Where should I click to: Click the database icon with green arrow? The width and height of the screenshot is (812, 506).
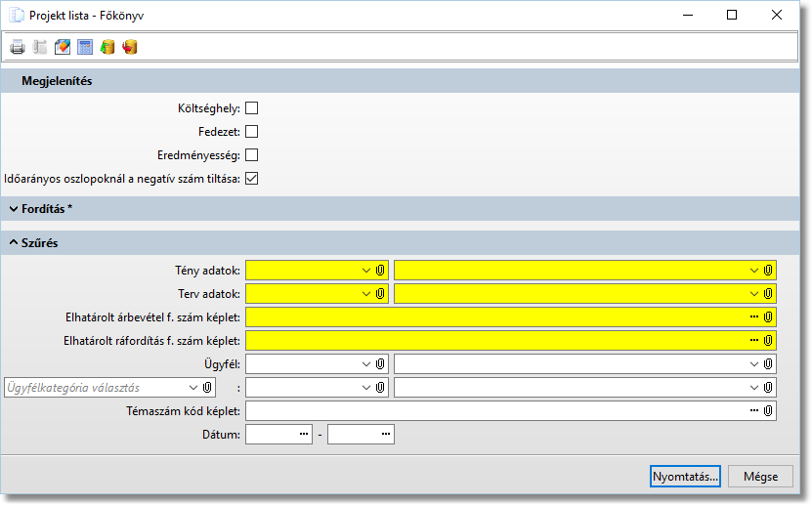107,47
